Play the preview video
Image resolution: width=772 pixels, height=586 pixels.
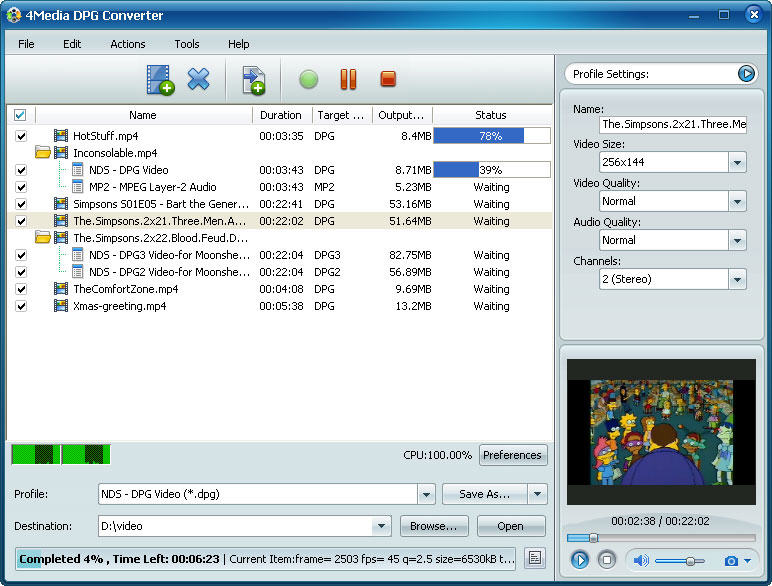(x=579, y=560)
